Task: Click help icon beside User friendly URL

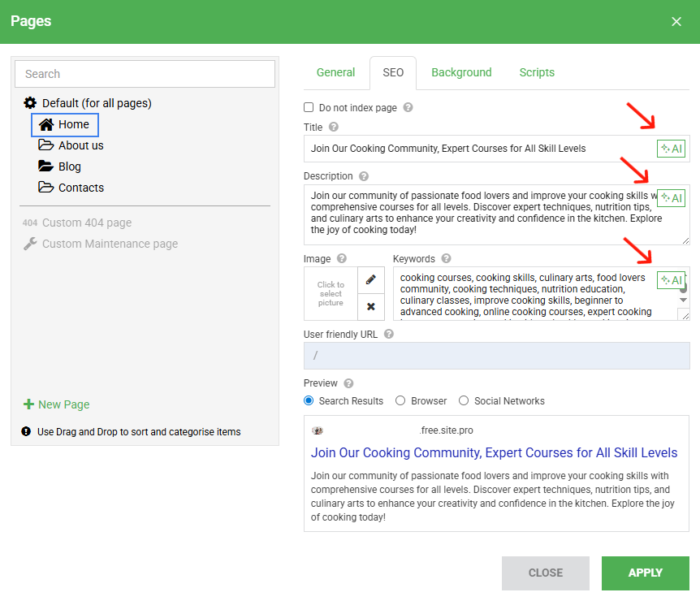Action: (x=389, y=334)
